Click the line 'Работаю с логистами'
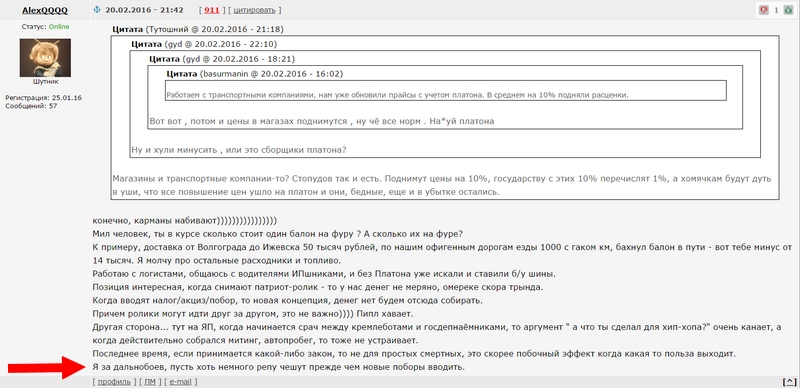The width and height of the screenshot is (800, 388). click(324, 274)
